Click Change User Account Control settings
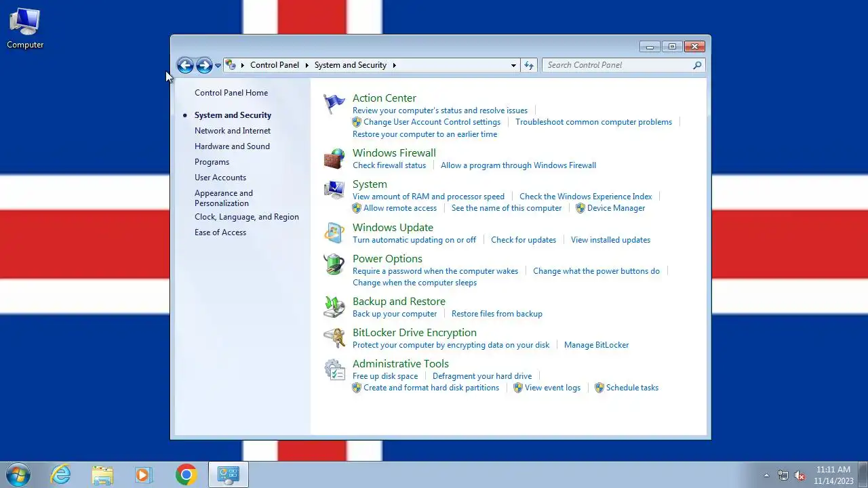This screenshot has height=488, width=868. coord(432,122)
